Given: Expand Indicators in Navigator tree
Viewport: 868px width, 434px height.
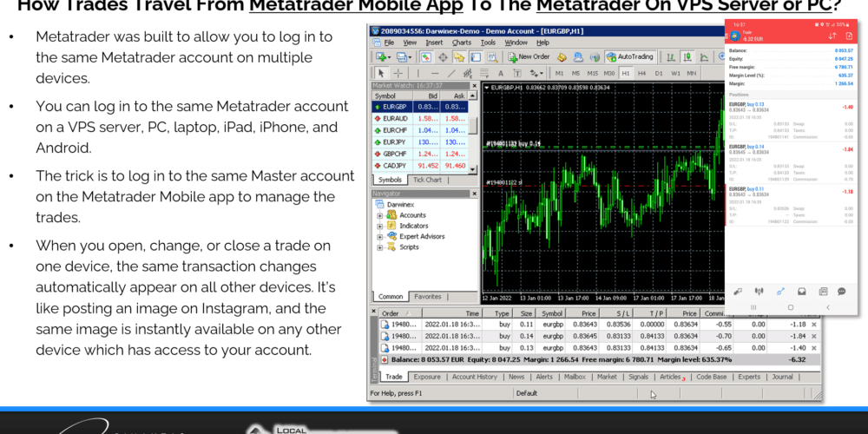Looking at the screenshot, I should click(380, 226).
